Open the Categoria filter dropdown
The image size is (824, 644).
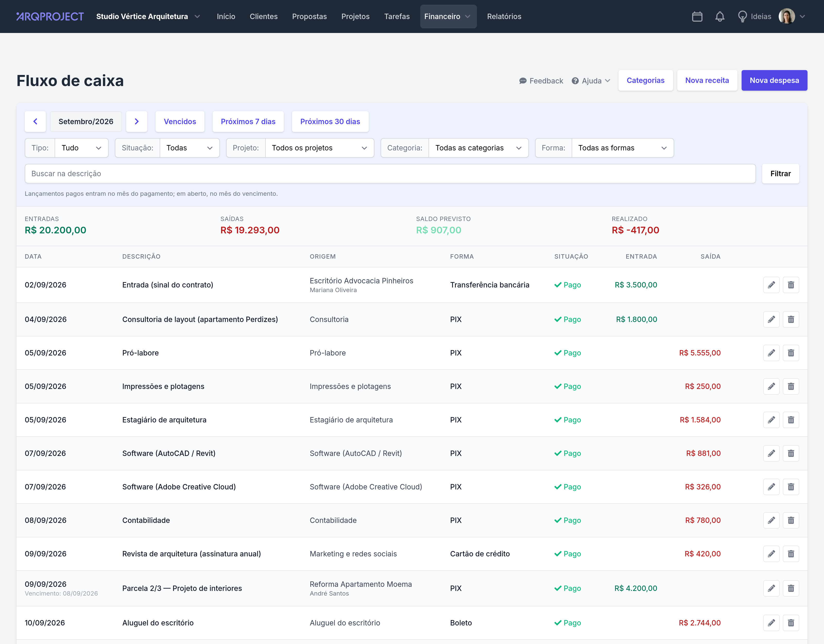(x=478, y=148)
